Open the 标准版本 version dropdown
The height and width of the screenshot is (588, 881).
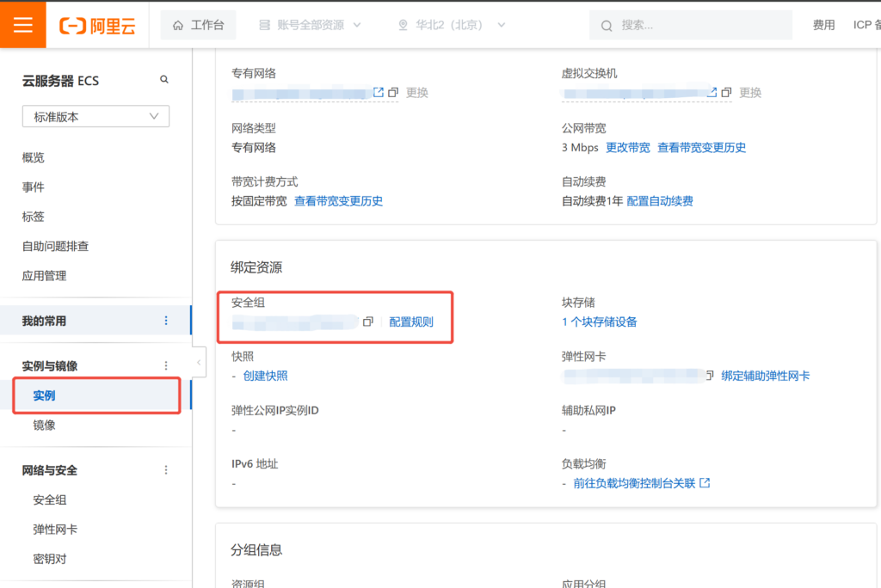click(x=95, y=116)
